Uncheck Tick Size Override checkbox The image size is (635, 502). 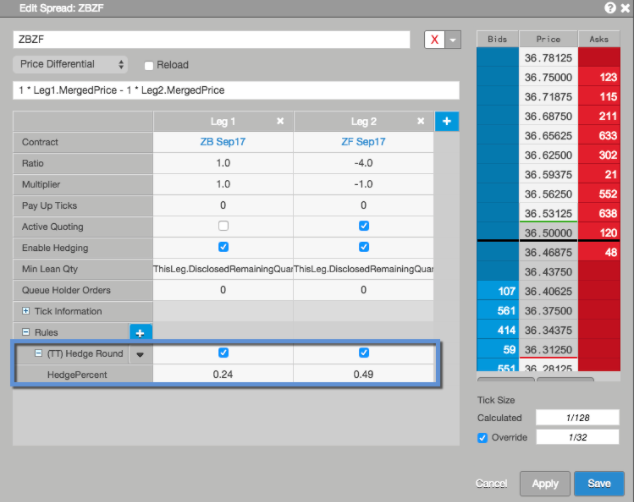(482, 438)
